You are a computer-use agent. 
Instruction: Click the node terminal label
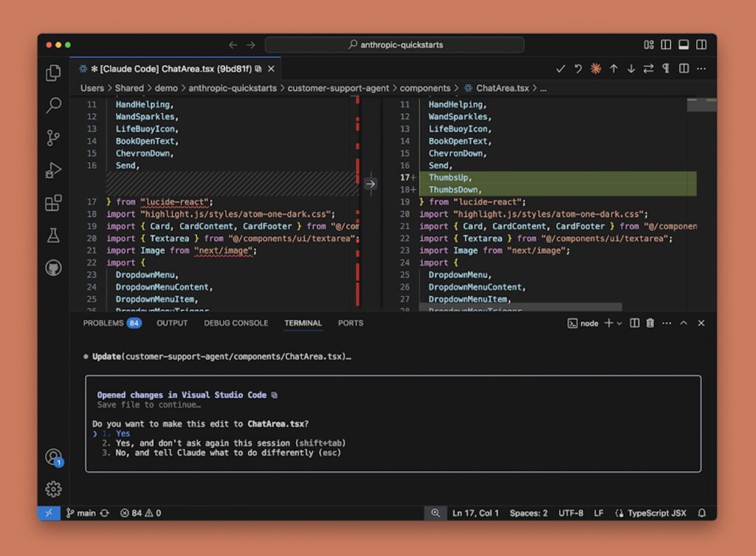(x=583, y=323)
